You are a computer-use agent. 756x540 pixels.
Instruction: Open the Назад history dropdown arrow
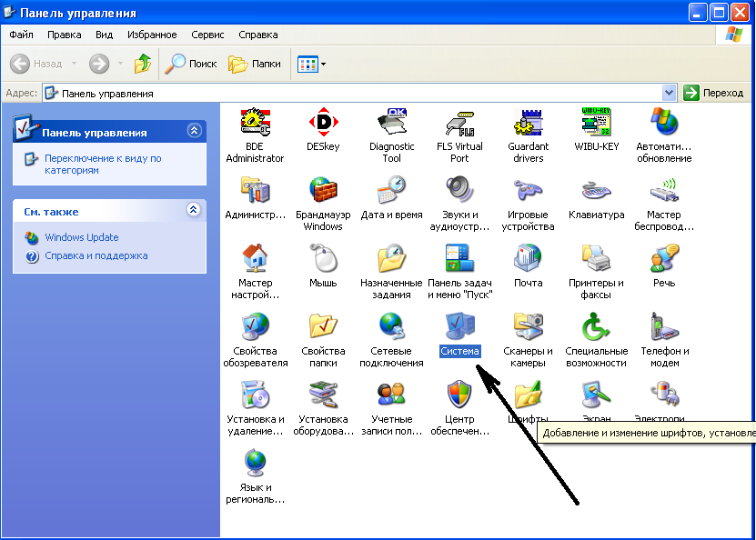pyautogui.click(x=75, y=64)
